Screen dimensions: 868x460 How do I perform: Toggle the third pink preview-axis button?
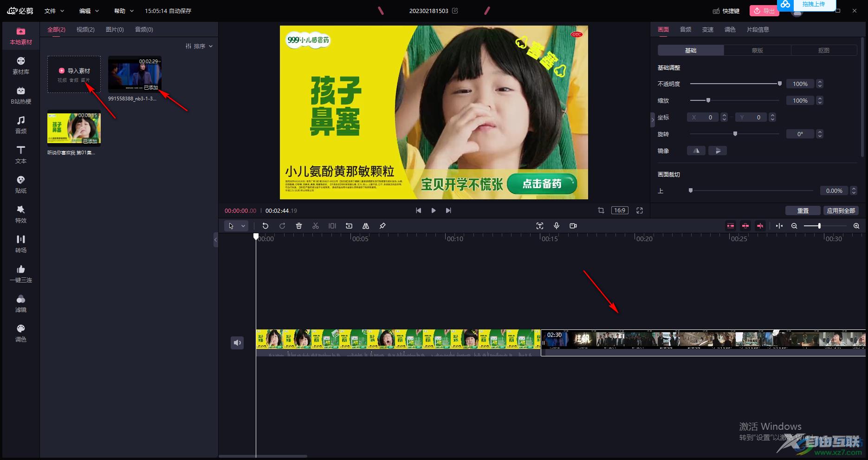tap(760, 226)
